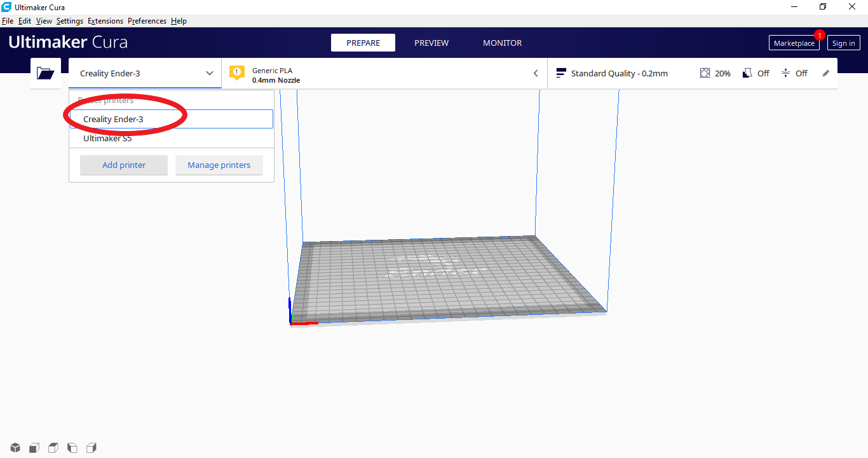Click the Manage printers button
The image size is (868, 458).
click(x=219, y=165)
